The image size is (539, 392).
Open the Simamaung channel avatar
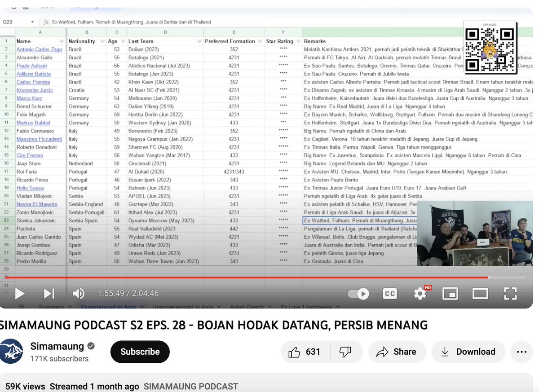11,351
